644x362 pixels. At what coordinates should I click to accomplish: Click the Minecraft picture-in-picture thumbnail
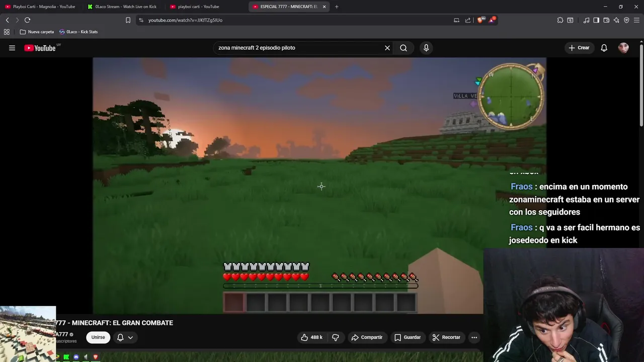pos(28,334)
